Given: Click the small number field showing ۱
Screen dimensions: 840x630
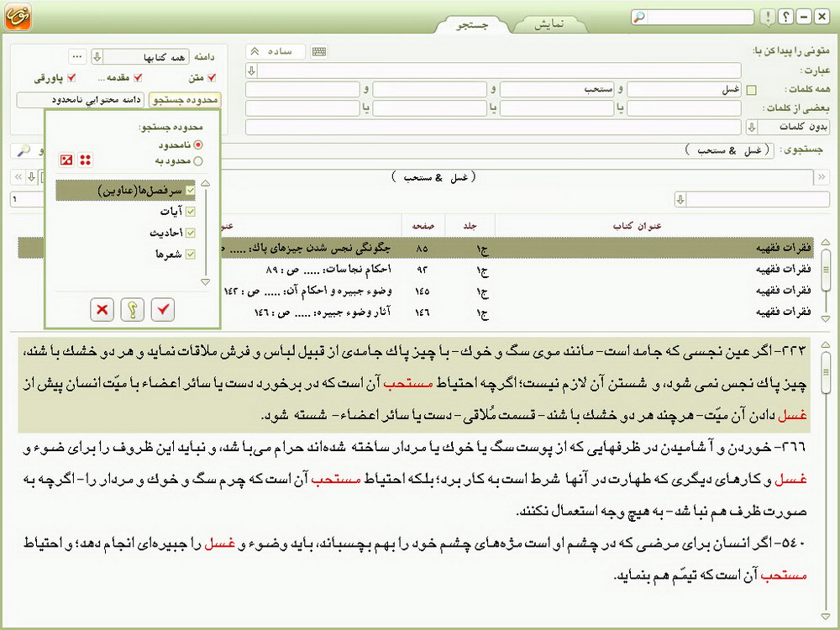Looking at the screenshot, I should point(27,199).
